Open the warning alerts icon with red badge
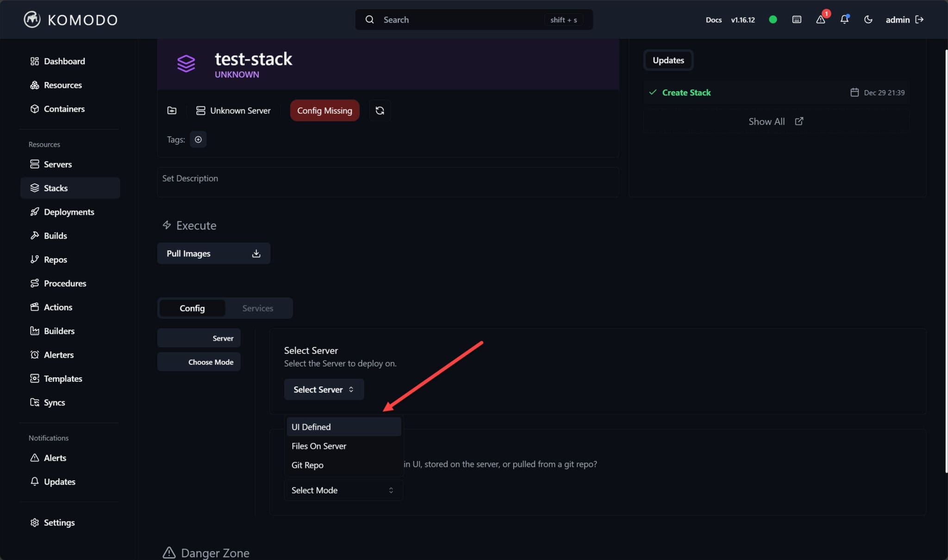The width and height of the screenshot is (948, 560). 821,19
